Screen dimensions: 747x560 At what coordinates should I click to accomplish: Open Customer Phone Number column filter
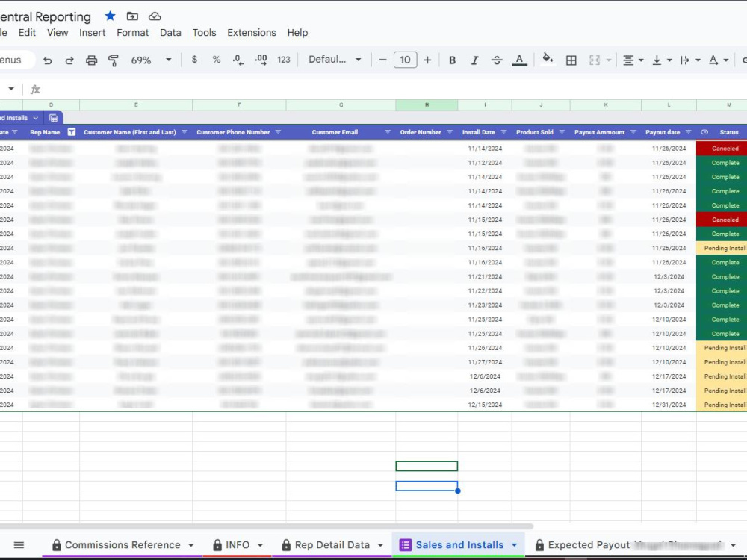278,132
